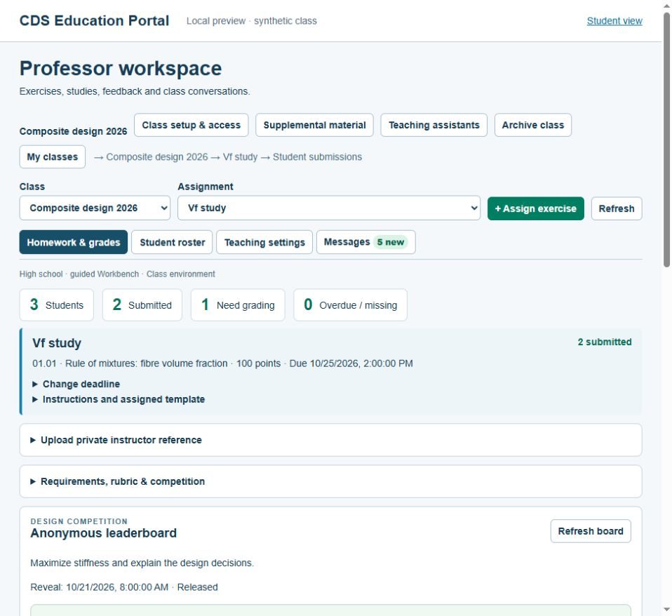Click the Refresh board button

tap(591, 531)
